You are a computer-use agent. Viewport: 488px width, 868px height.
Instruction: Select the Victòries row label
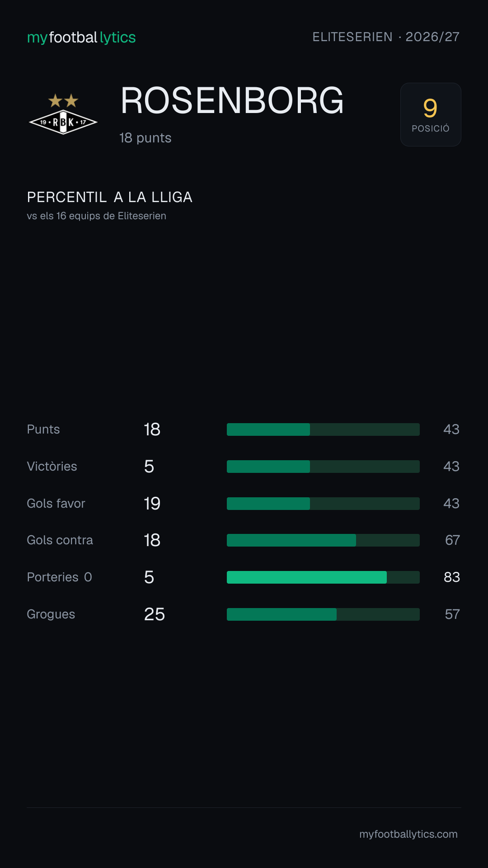click(52, 467)
